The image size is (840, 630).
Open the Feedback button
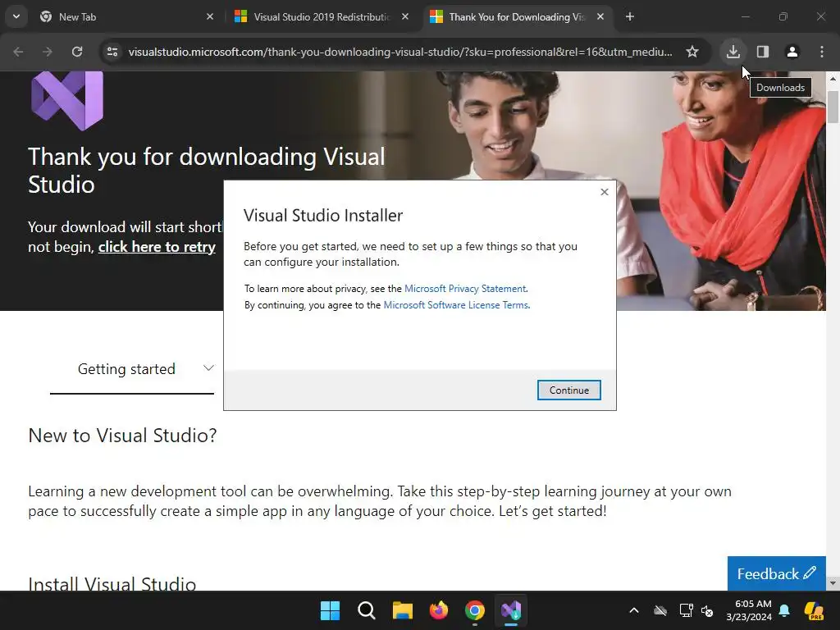(776, 573)
